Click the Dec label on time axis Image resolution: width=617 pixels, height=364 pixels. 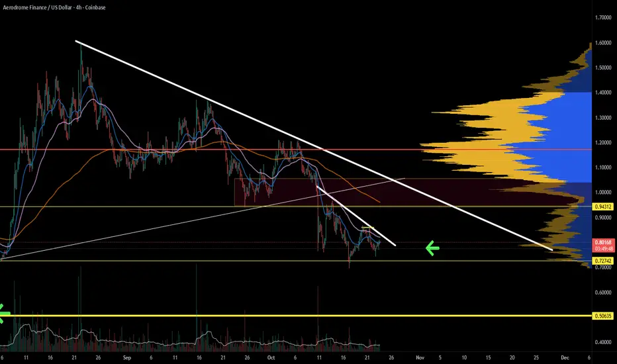point(565,357)
